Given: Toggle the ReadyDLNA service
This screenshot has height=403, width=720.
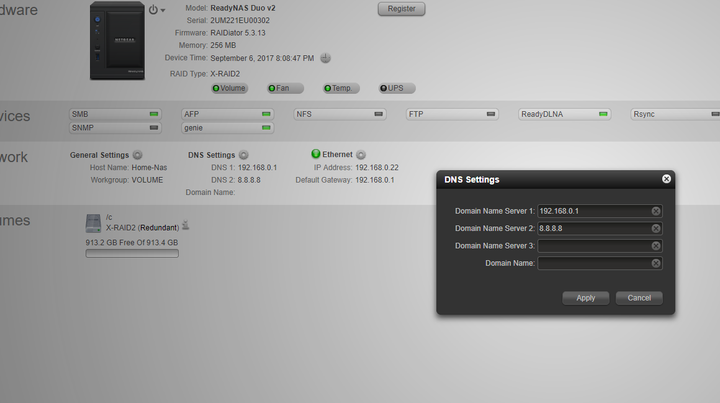Looking at the screenshot, I should [x=564, y=114].
